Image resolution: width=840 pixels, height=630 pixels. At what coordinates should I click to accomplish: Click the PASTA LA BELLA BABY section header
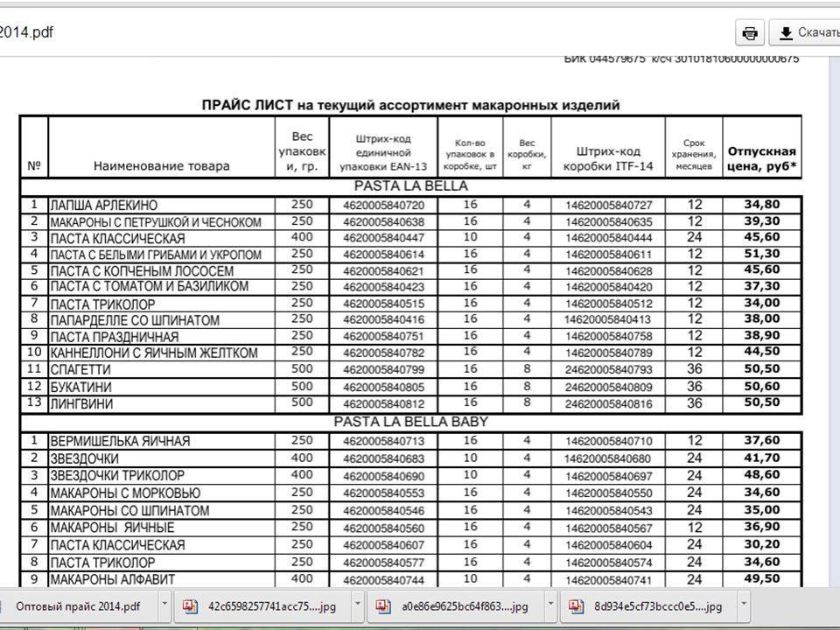pos(411,422)
